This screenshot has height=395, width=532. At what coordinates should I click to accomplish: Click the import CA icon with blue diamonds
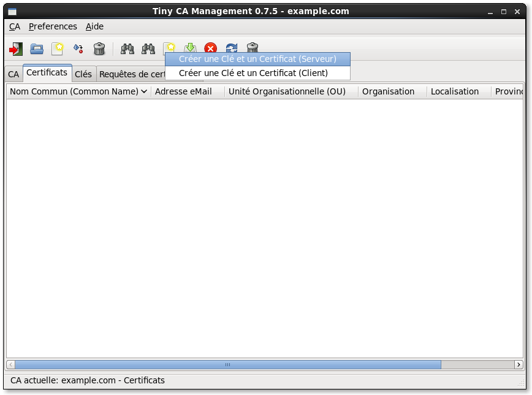click(x=78, y=48)
